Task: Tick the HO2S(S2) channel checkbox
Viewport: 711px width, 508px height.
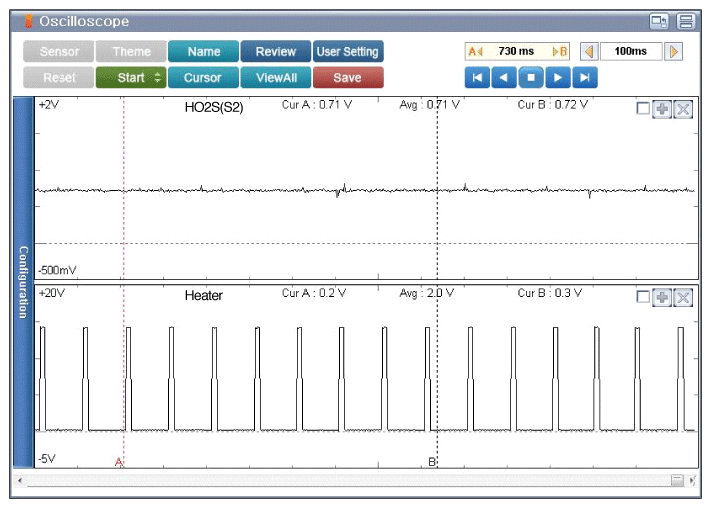Action: [x=643, y=109]
